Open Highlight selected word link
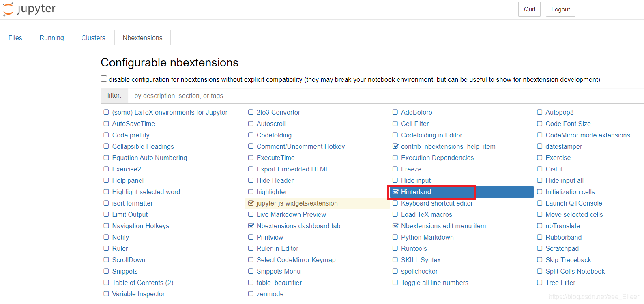This screenshot has height=304, width=644. tap(146, 192)
